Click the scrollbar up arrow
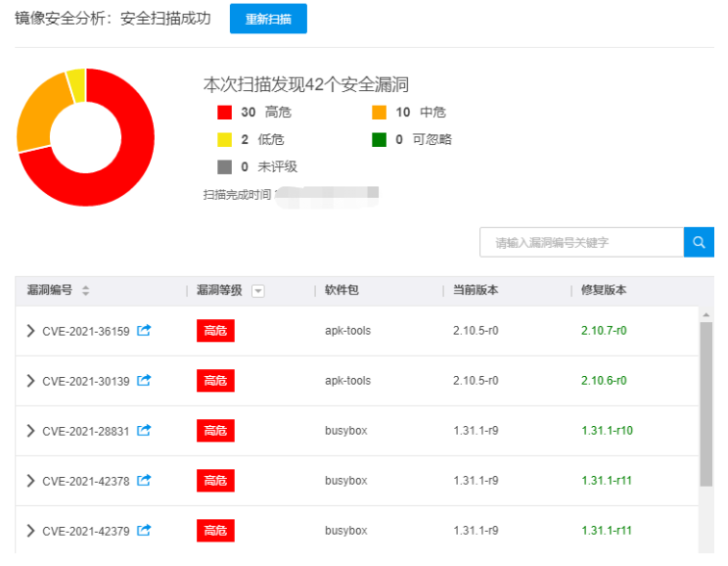The width and height of the screenshot is (728, 566). tap(706, 315)
